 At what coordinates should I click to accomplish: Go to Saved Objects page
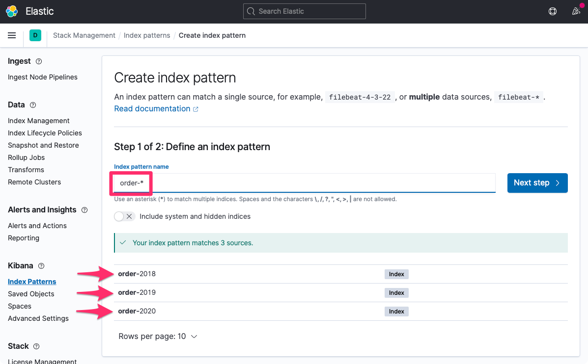coord(31,294)
